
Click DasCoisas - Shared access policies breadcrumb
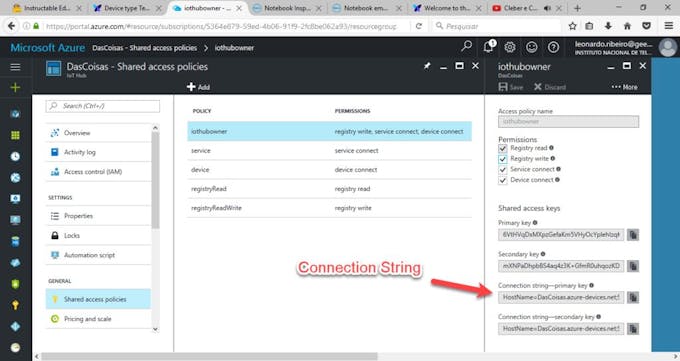tap(144, 48)
